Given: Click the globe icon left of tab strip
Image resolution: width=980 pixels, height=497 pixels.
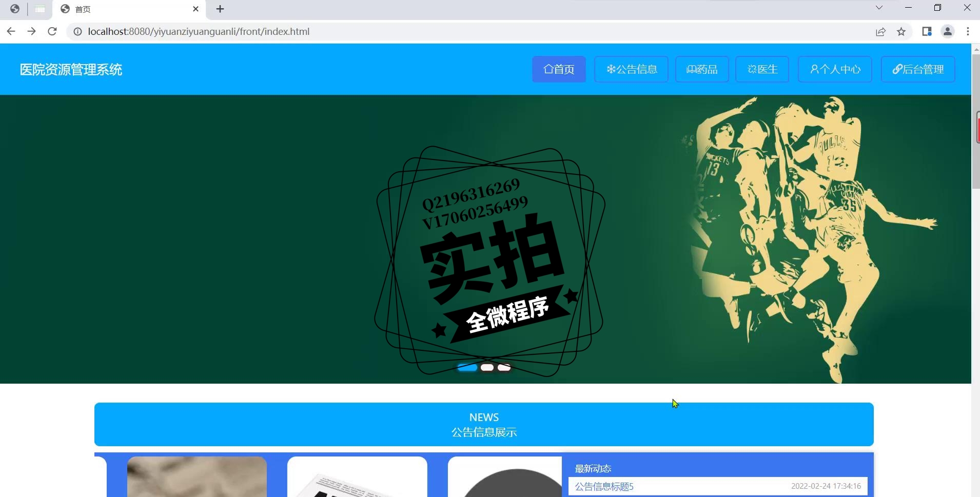Looking at the screenshot, I should coord(15,9).
